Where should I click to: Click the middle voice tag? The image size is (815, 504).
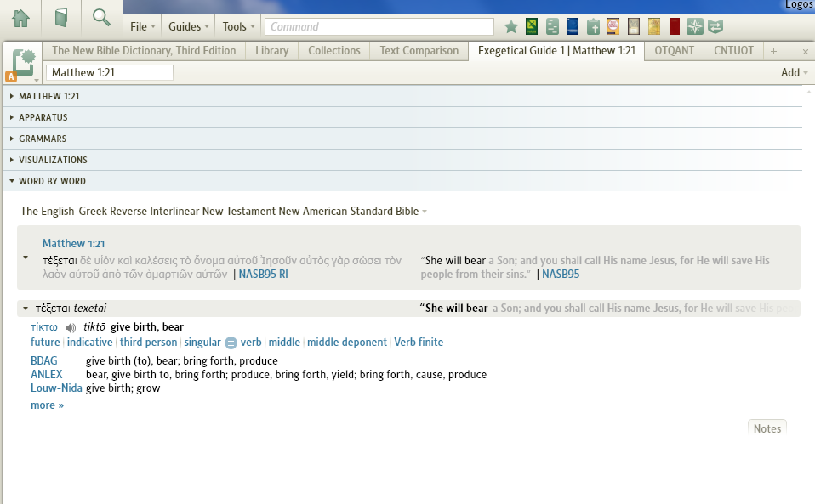click(284, 342)
